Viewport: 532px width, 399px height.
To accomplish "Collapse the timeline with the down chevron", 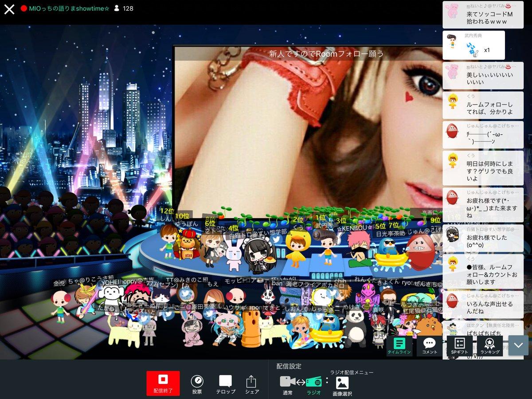I will (x=518, y=345).
